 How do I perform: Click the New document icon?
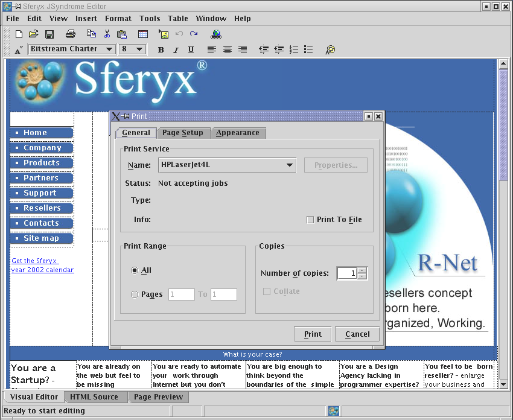pos(19,34)
